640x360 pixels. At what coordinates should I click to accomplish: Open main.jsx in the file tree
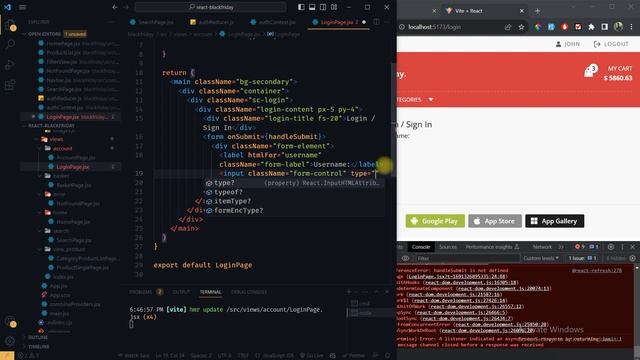(59, 313)
